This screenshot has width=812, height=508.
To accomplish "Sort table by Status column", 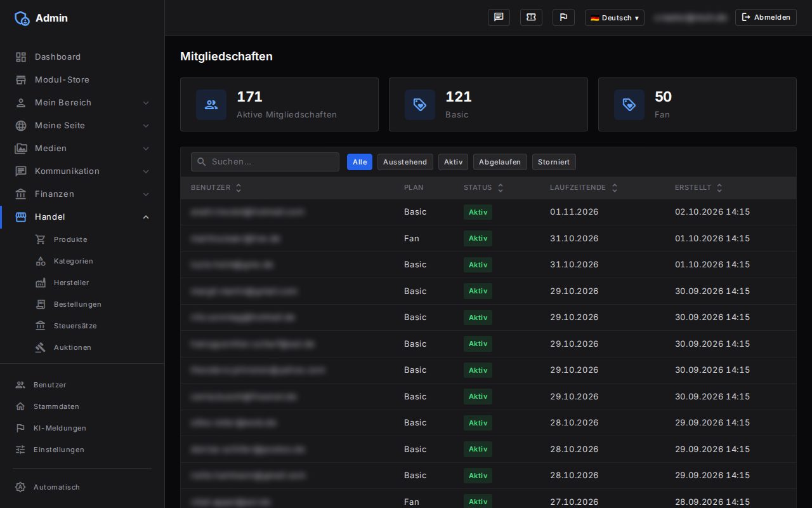I will click(x=483, y=188).
